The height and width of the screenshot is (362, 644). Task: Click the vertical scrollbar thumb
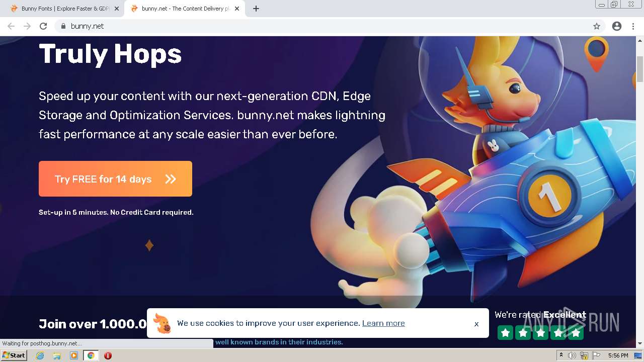(x=640, y=68)
